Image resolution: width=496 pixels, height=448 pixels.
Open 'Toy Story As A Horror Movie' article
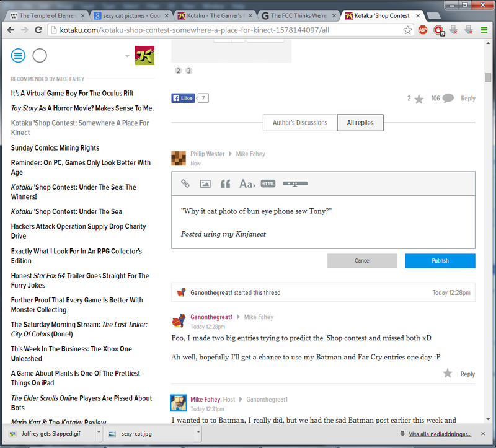point(82,108)
